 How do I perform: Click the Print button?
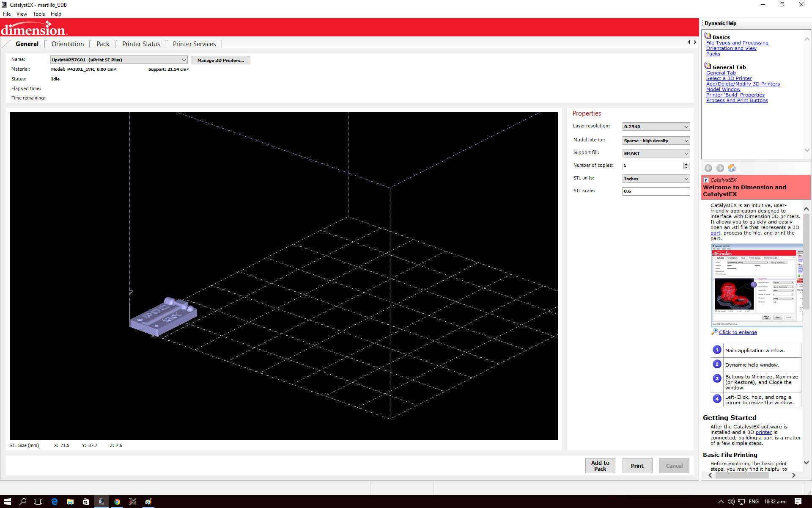[637, 466]
